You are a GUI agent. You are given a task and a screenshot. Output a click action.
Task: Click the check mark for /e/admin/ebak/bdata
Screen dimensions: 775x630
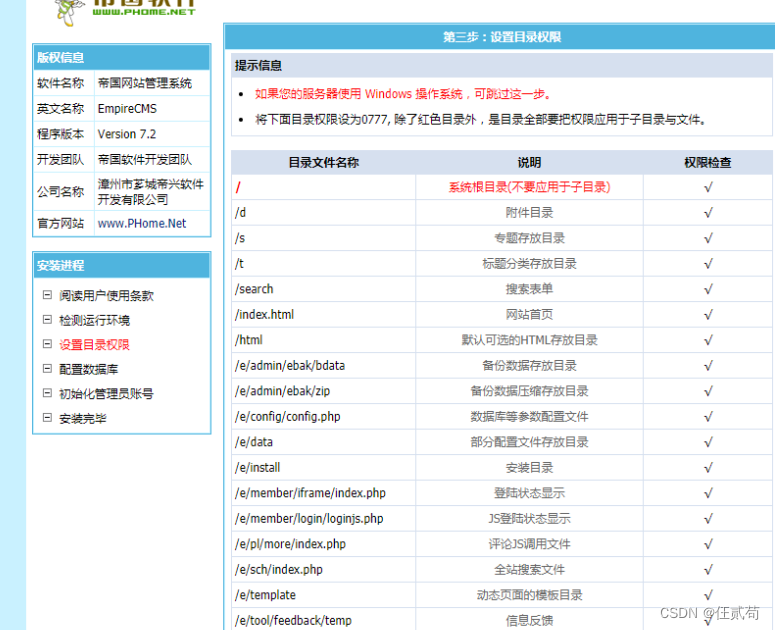coord(708,366)
